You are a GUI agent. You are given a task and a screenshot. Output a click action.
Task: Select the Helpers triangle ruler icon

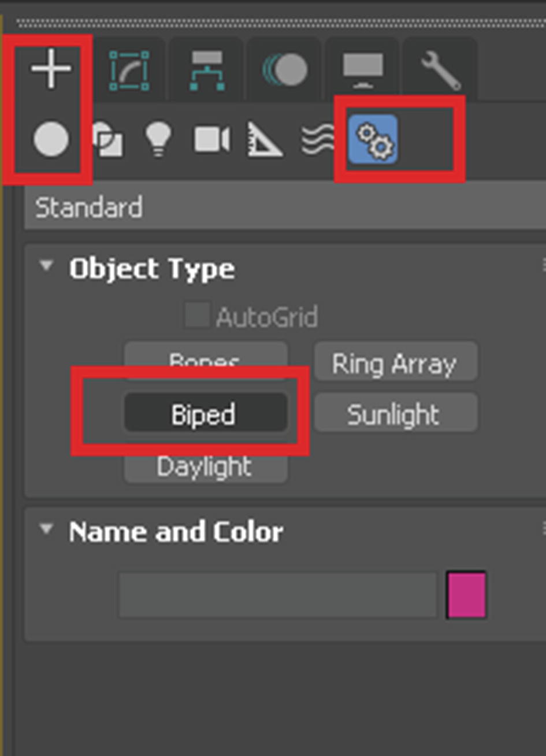click(x=265, y=140)
